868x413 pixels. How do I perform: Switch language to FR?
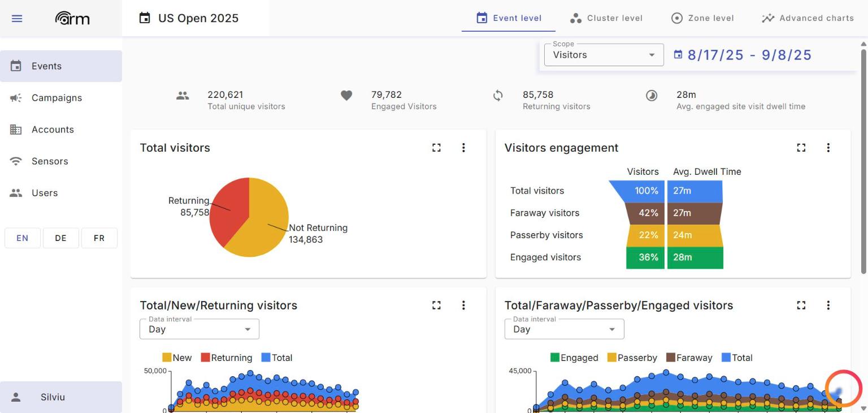[99, 238]
